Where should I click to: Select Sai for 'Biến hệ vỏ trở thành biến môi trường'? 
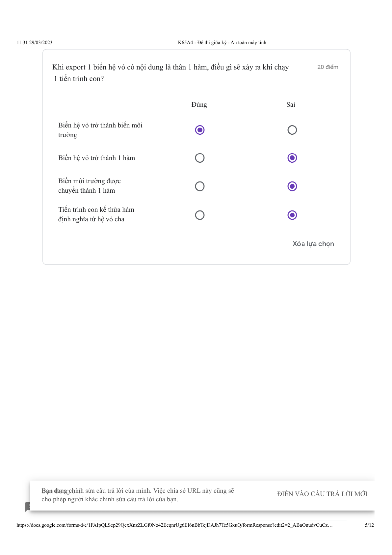292,130
